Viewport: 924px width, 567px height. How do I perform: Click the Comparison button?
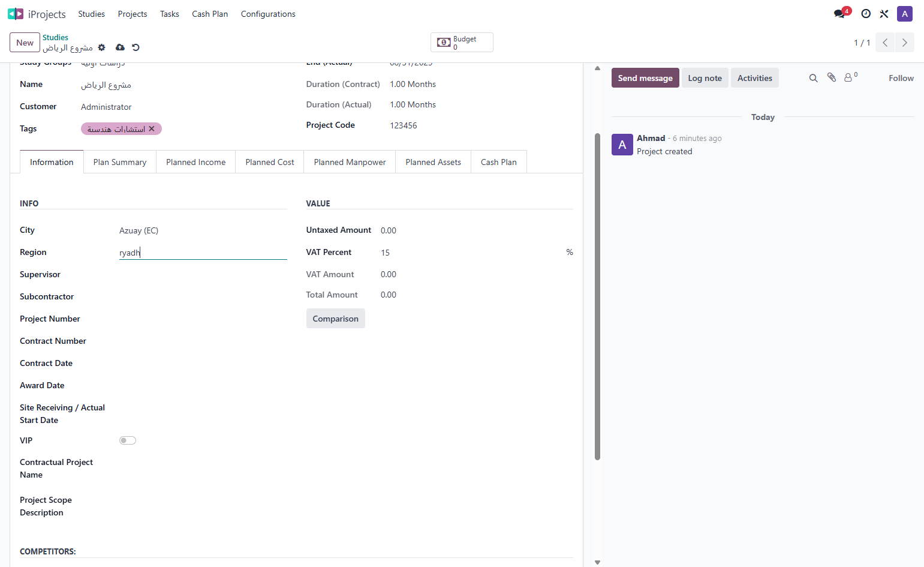[x=336, y=319]
